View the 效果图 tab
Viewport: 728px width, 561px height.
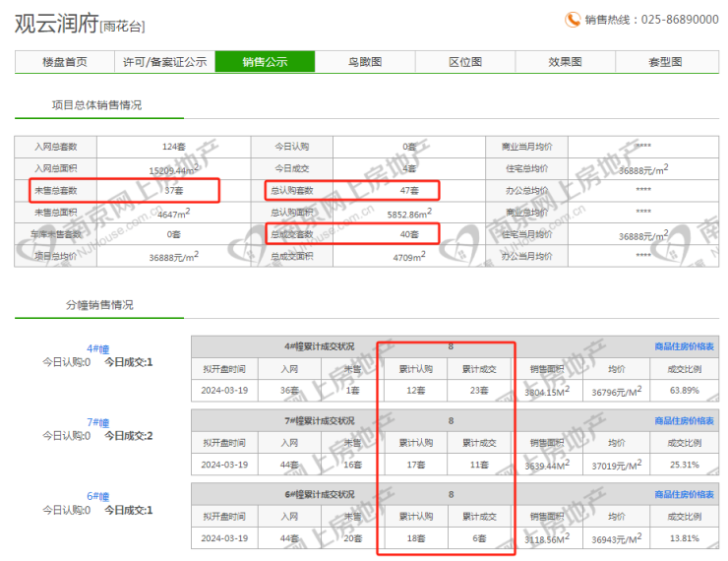tap(565, 62)
